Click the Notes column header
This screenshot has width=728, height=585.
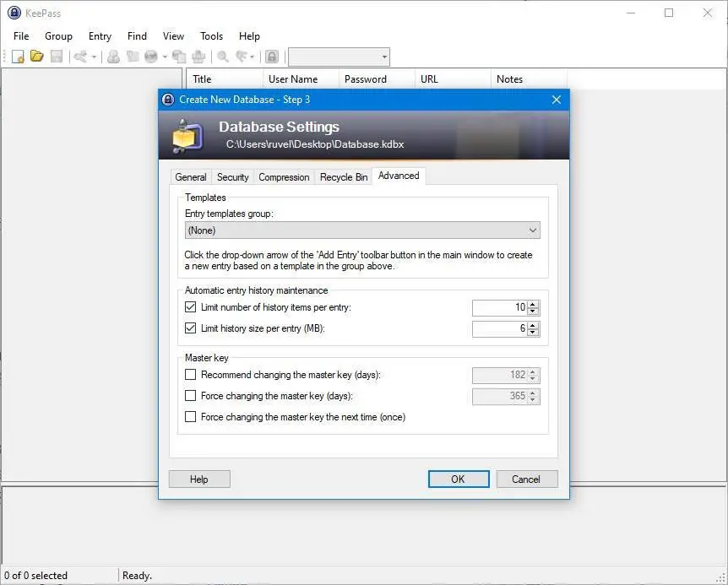click(x=529, y=79)
